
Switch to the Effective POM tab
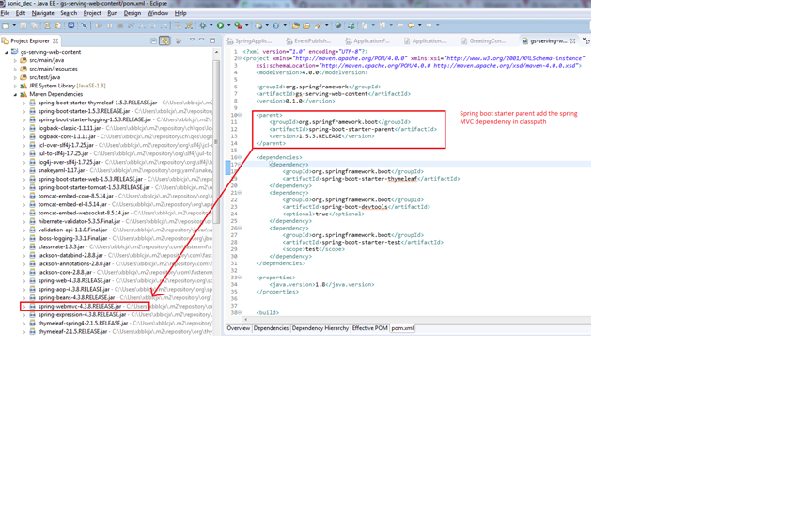click(x=369, y=328)
